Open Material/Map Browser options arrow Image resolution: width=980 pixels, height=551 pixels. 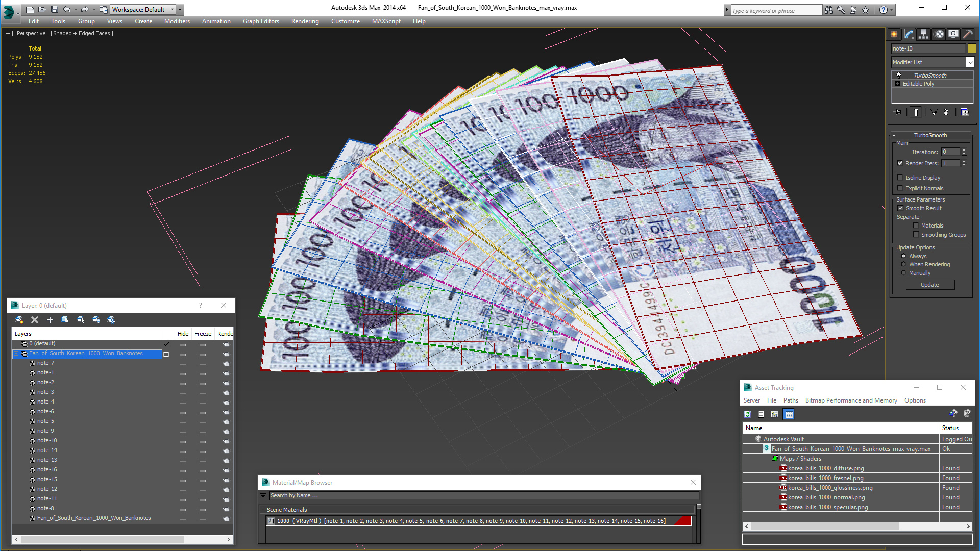coord(263,496)
